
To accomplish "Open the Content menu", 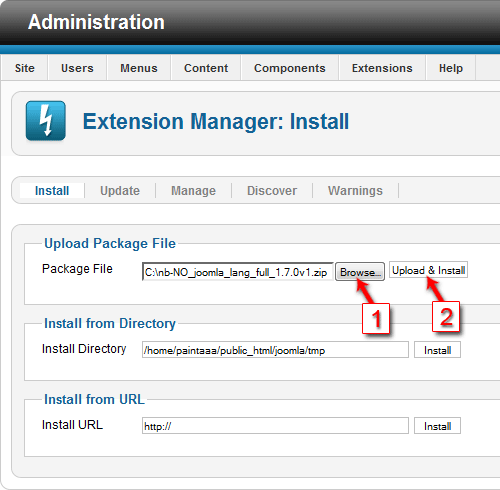I will click(x=206, y=68).
